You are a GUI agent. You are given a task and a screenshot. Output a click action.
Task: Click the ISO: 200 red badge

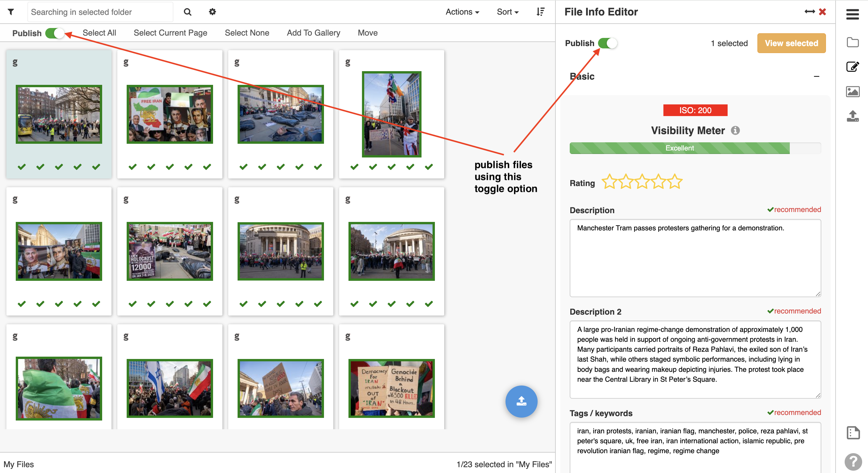(695, 110)
